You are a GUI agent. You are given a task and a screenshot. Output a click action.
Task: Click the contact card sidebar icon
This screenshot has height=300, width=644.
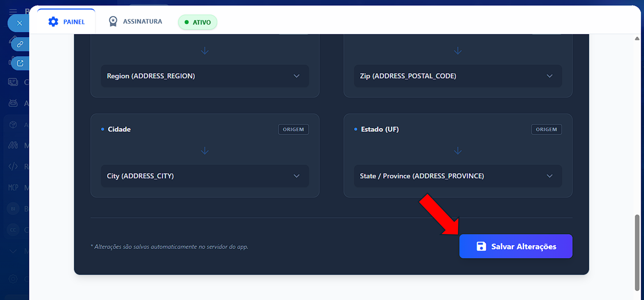tap(13, 82)
